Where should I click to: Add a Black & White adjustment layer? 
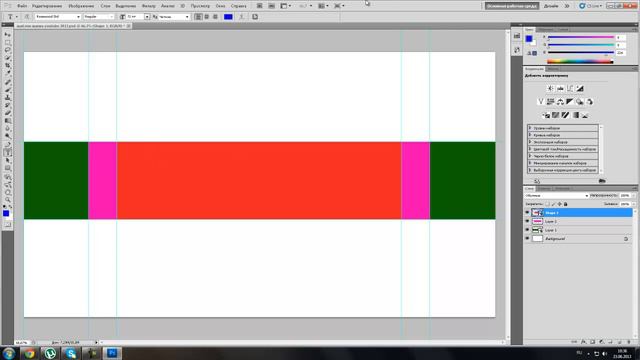[x=570, y=102]
